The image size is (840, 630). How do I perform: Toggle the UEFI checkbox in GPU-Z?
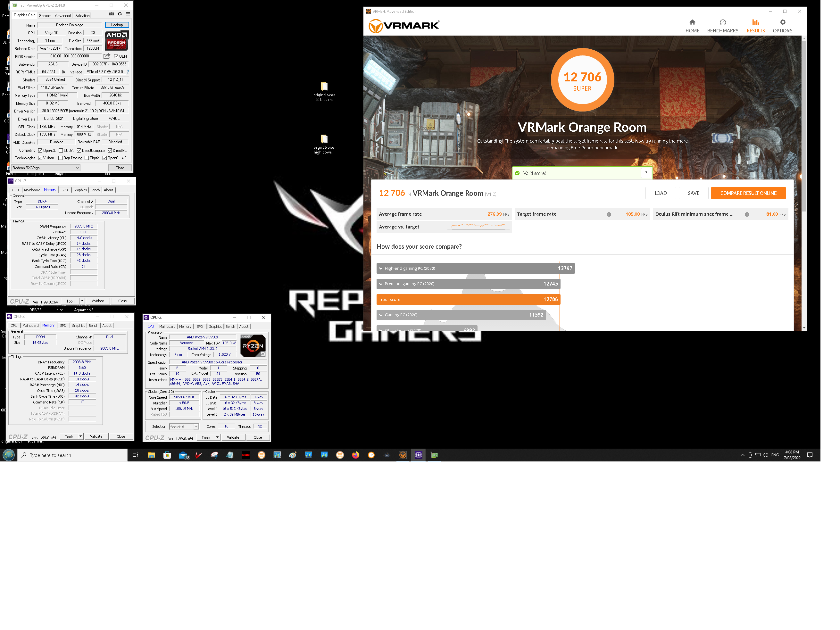tap(116, 56)
